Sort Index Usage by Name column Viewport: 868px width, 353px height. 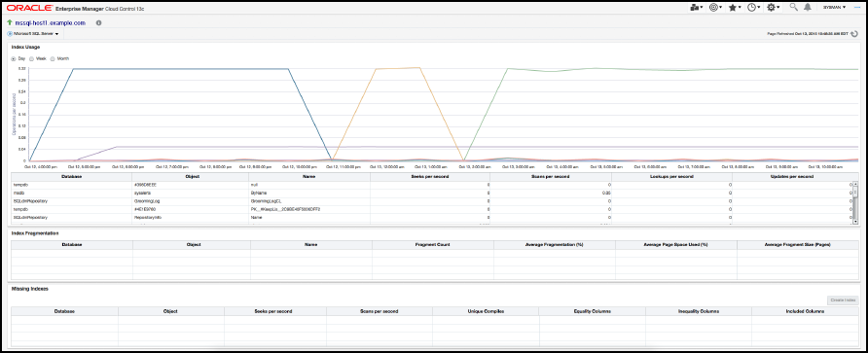coord(309,176)
